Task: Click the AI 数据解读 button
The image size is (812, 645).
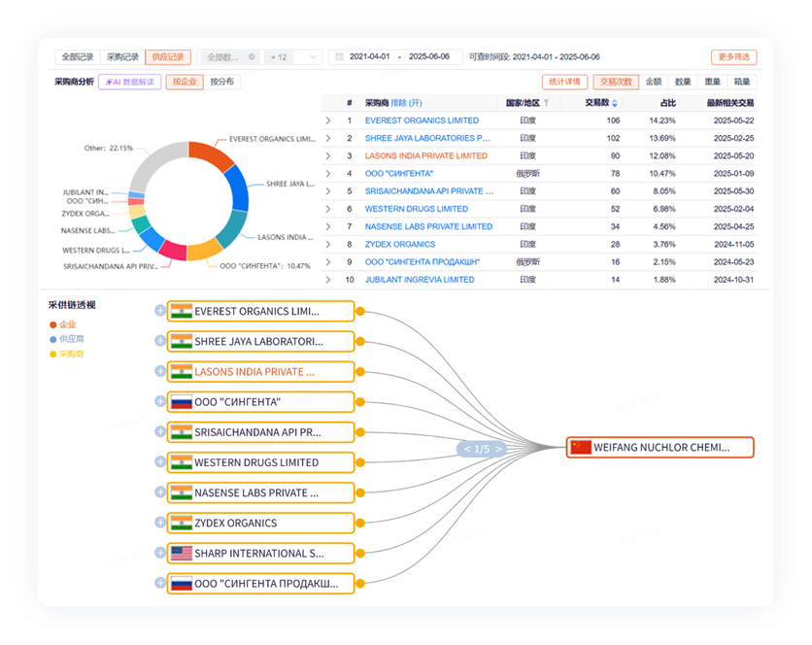Action: [130, 83]
